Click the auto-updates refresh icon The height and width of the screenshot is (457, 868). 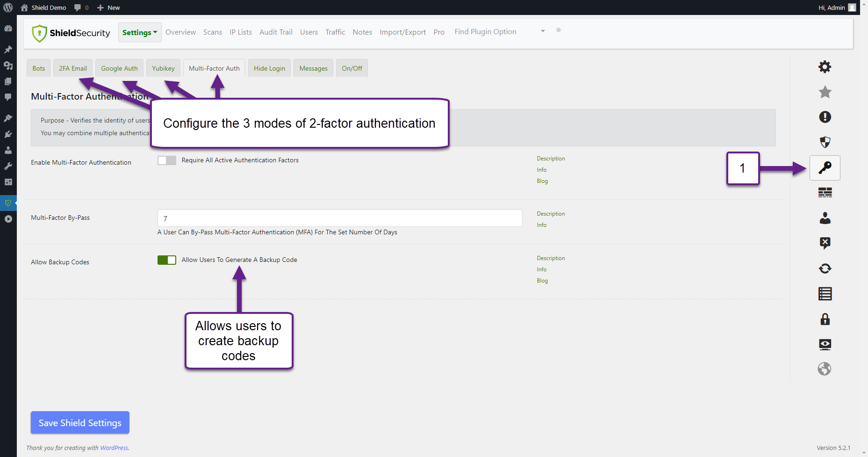point(825,268)
